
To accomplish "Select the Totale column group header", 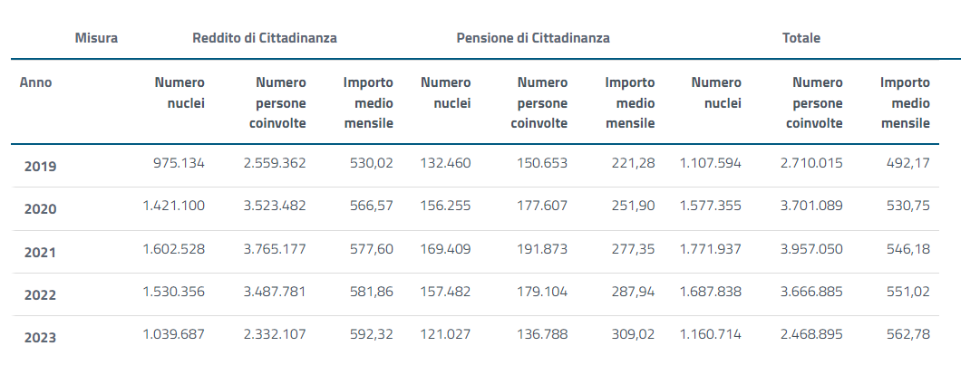I will [801, 38].
